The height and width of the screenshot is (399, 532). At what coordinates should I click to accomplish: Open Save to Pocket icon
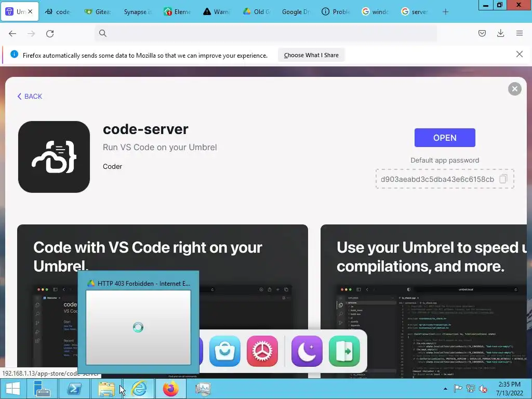point(482,33)
